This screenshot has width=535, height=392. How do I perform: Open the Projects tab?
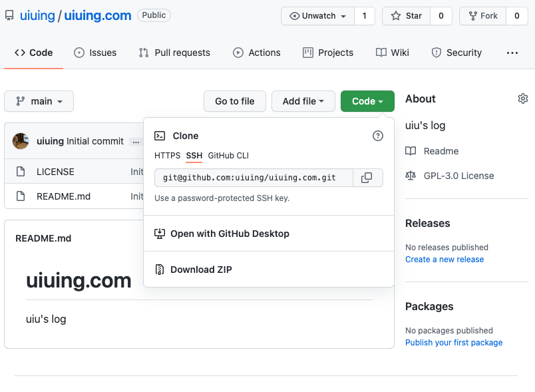[328, 53]
